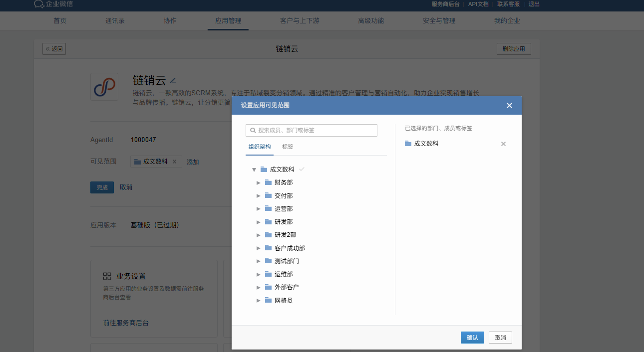This screenshot has height=352, width=644.
Task: Open 客户与上下游 navigation item
Action: click(300, 21)
